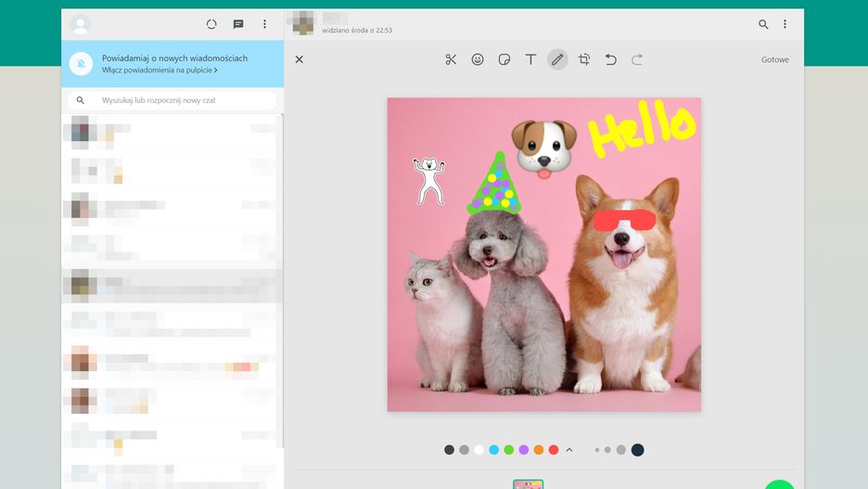Close the image editor with X
This screenshot has width=868, height=489.
pos(299,59)
